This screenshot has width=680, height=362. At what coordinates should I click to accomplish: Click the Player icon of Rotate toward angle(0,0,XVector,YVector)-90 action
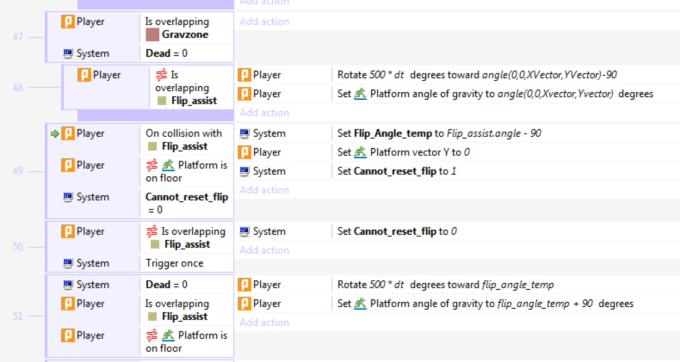[244, 75]
